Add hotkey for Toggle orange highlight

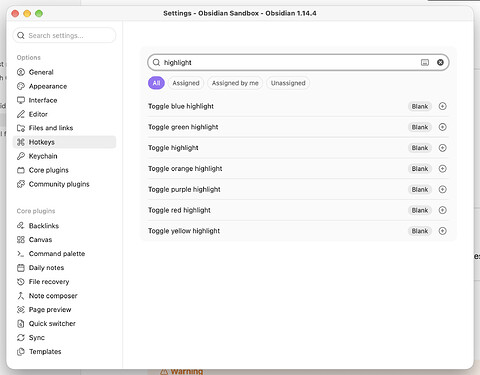(x=442, y=169)
